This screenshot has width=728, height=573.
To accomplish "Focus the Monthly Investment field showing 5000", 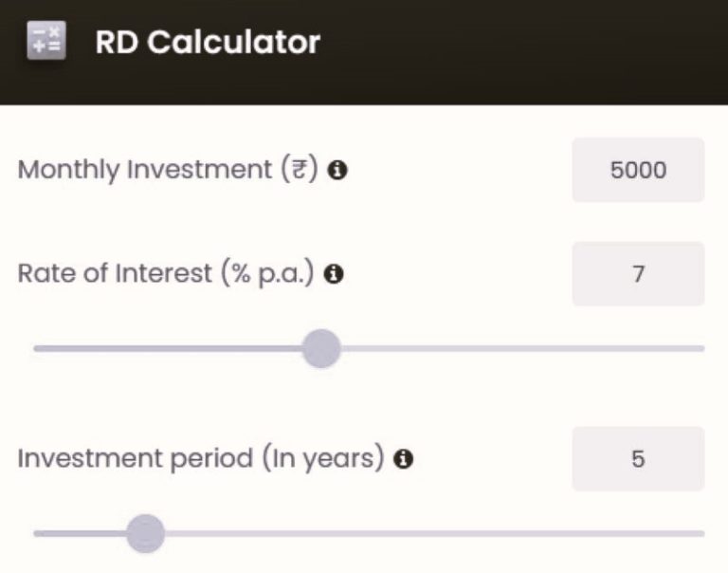I will coord(638,171).
